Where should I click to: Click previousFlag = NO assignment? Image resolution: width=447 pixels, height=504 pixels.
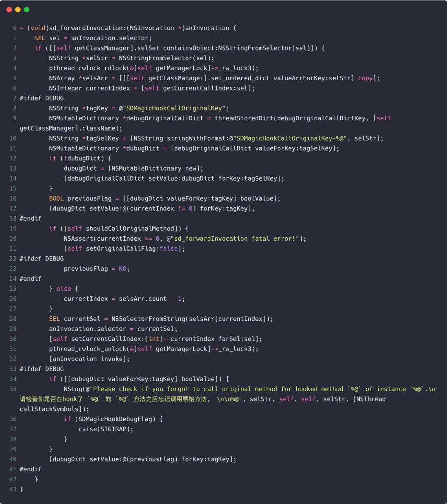(x=96, y=269)
